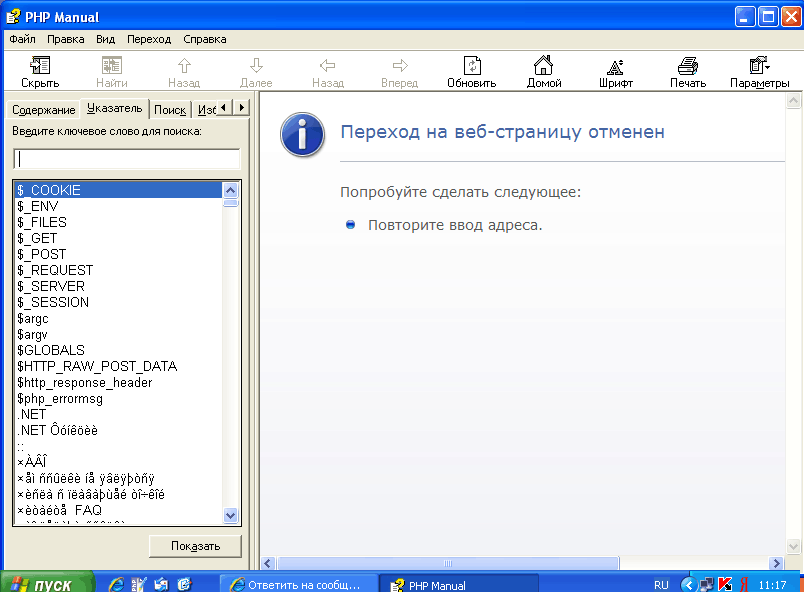Image resolution: width=804 pixels, height=592 pixels.
Task: Click the RU language indicator
Action: (661, 585)
